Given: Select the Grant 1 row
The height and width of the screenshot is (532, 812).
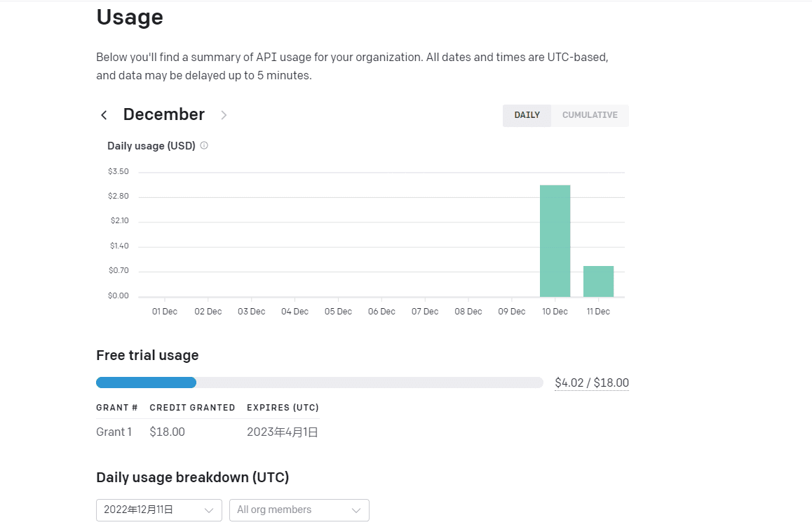Looking at the screenshot, I should click(114, 432).
